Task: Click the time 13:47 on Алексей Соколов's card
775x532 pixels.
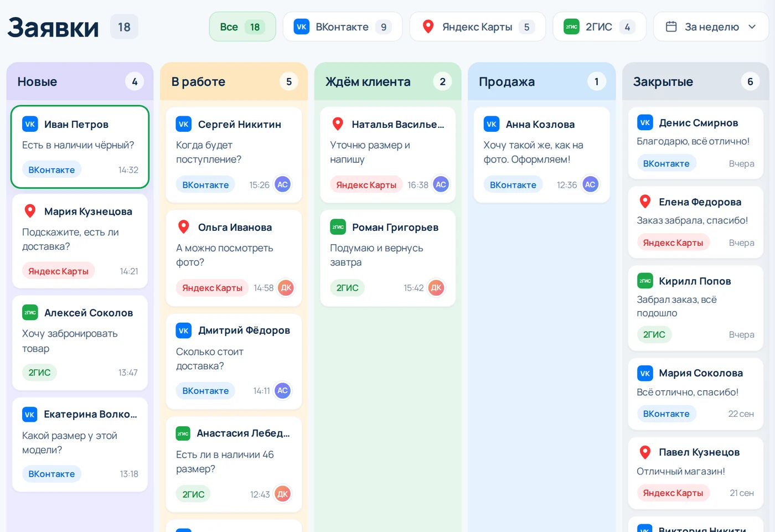Action: 128,373
